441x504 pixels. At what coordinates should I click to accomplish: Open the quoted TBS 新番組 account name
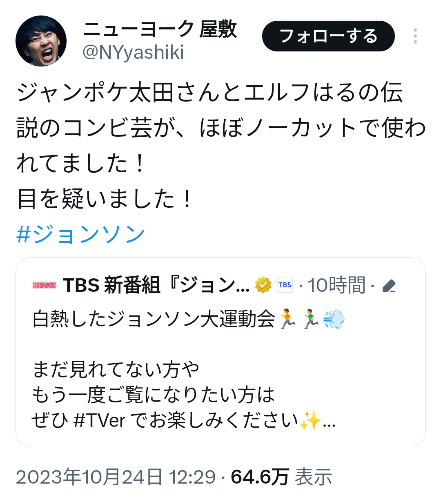156,285
